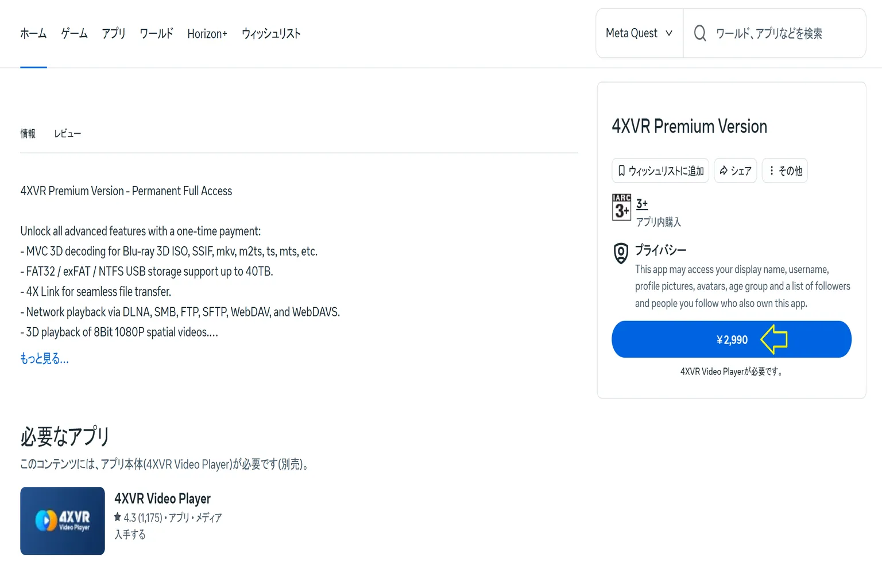Click the 4XVR Premium Version heading
The image size is (882, 588).
[689, 126]
